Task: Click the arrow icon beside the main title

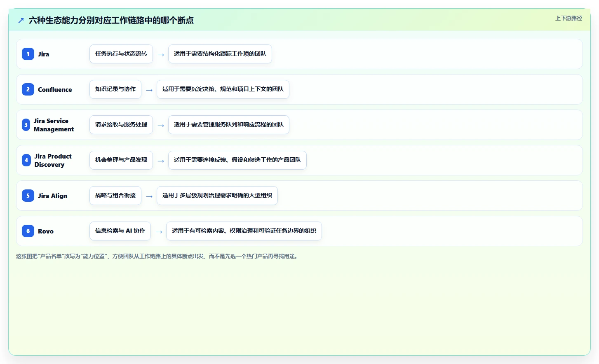Action: pos(21,20)
